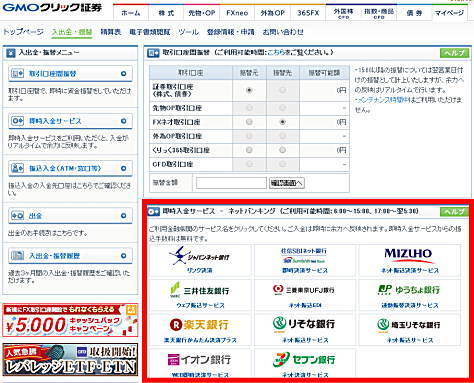Click the 確認画面へ button
This screenshot has height=383, width=474.
[x=287, y=183]
